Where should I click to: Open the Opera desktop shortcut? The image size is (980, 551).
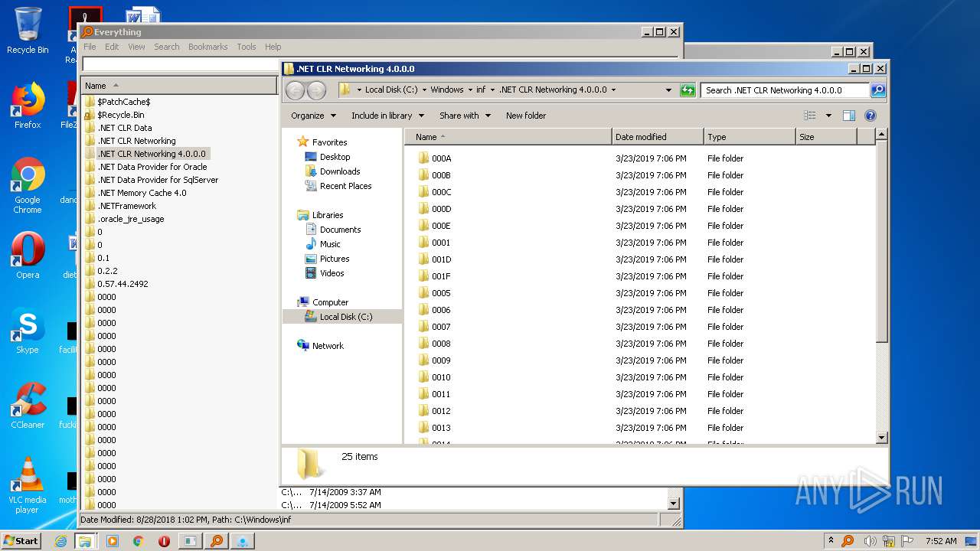click(28, 256)
